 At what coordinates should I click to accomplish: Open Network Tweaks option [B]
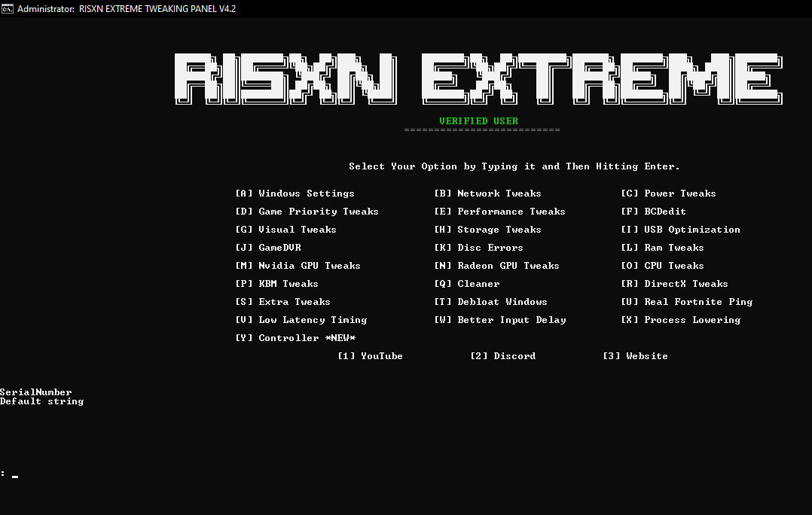[x=488, y=193]
